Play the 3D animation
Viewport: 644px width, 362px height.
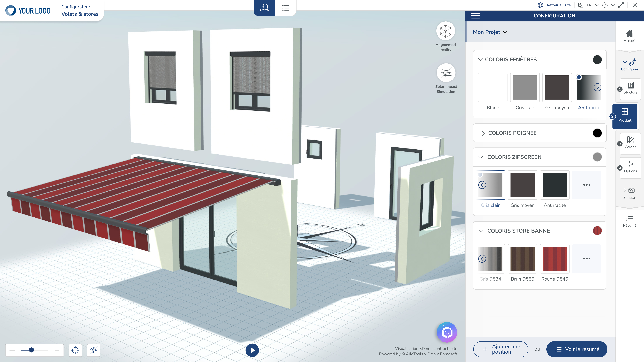pos(252,350)
